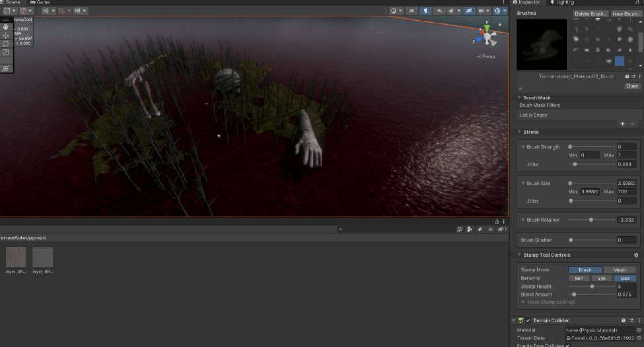Toggle the Inspector lock icon
644x347 pixels.
(637, 2)
